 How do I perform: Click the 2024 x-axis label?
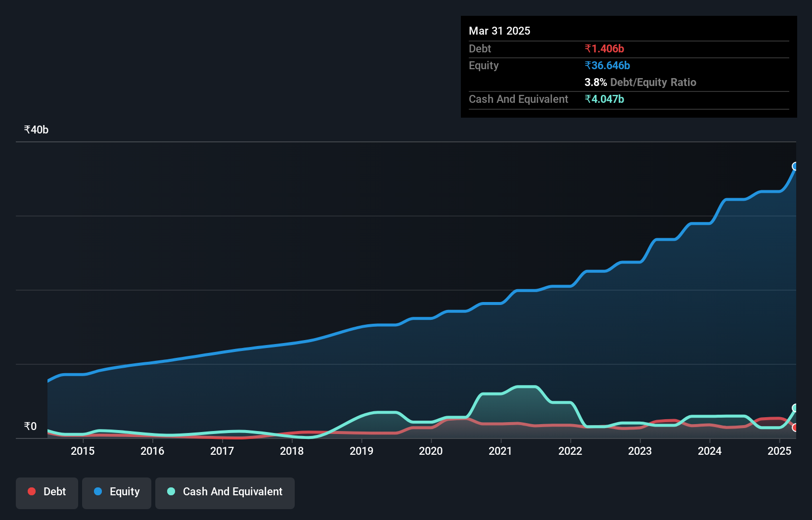click(710, 451)
